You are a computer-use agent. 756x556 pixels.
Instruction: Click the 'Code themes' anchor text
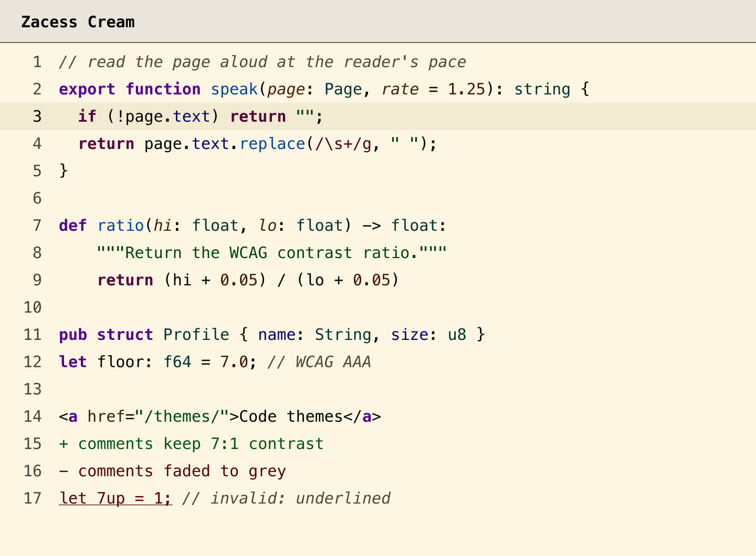pos(291,416)
